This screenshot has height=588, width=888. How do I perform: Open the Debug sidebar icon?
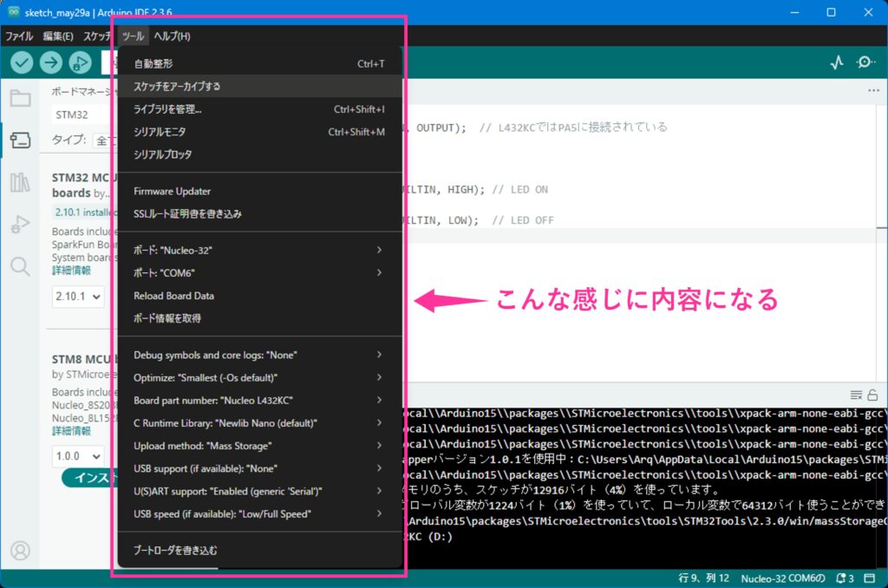coord(21,225)
